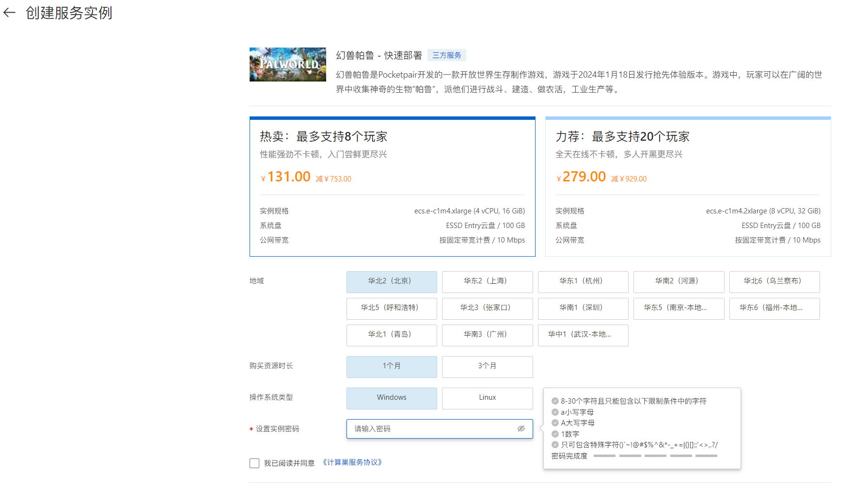Click 性能强劲不卡顿 subtitle text
The image size is (868, 489).
tap(323, 154)
